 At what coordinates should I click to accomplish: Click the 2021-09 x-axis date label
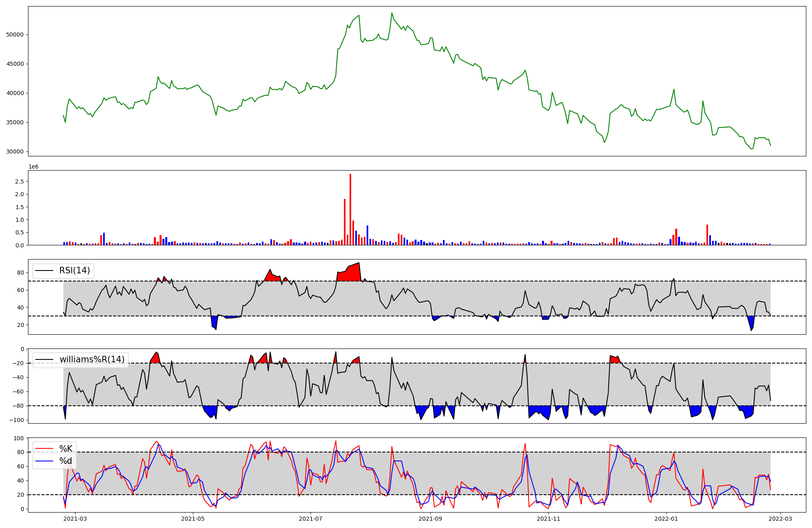[430, 518]
